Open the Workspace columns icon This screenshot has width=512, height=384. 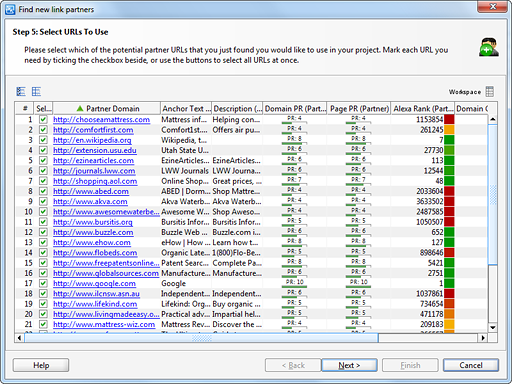tap(490, 91)
